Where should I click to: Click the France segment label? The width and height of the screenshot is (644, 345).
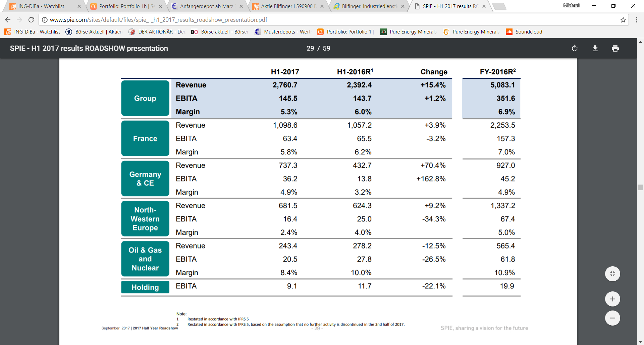click(145, 138)
